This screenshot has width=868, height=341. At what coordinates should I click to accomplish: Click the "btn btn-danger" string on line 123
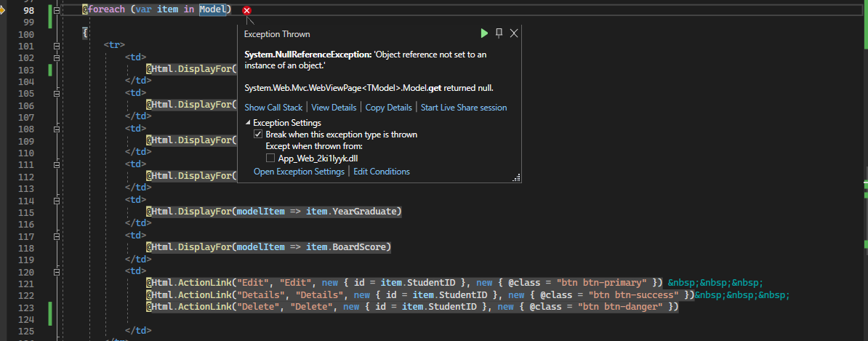coord(620,306)
